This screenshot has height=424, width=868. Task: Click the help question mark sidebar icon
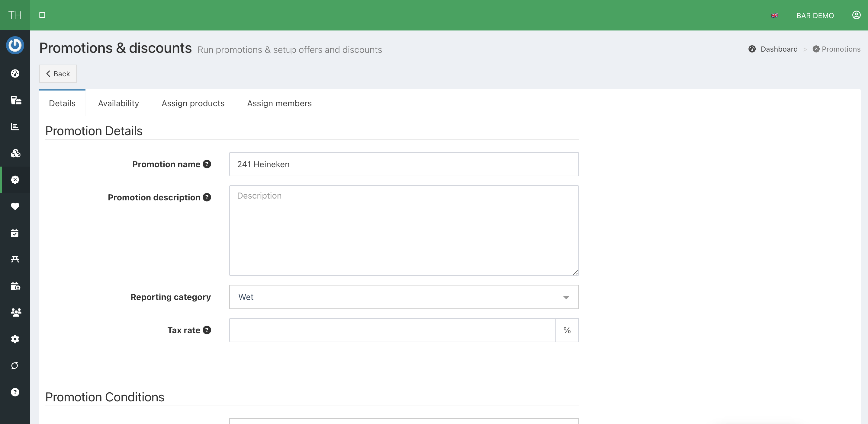pyautogui.click(x=15, y=392)
